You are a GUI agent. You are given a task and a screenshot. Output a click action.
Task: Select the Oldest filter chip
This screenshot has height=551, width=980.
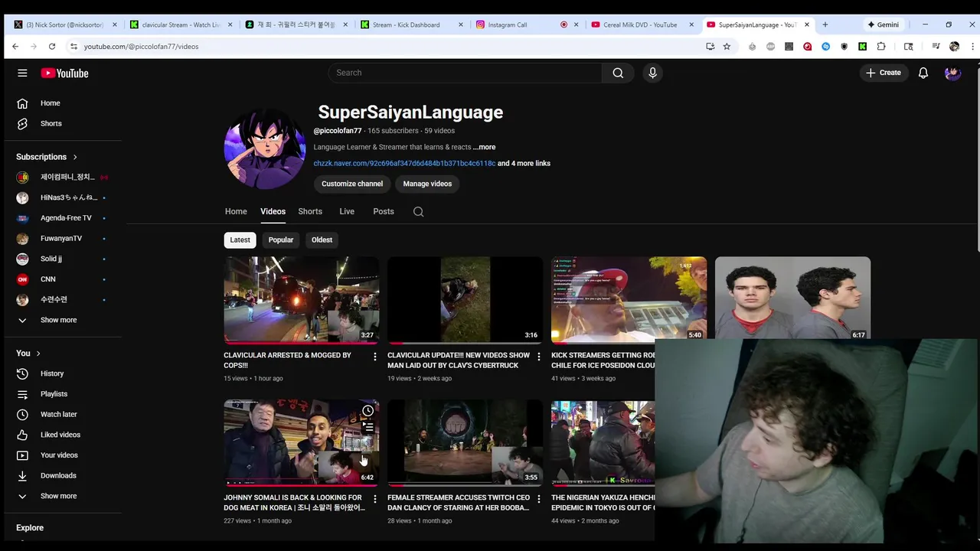[x=322, y=240]
